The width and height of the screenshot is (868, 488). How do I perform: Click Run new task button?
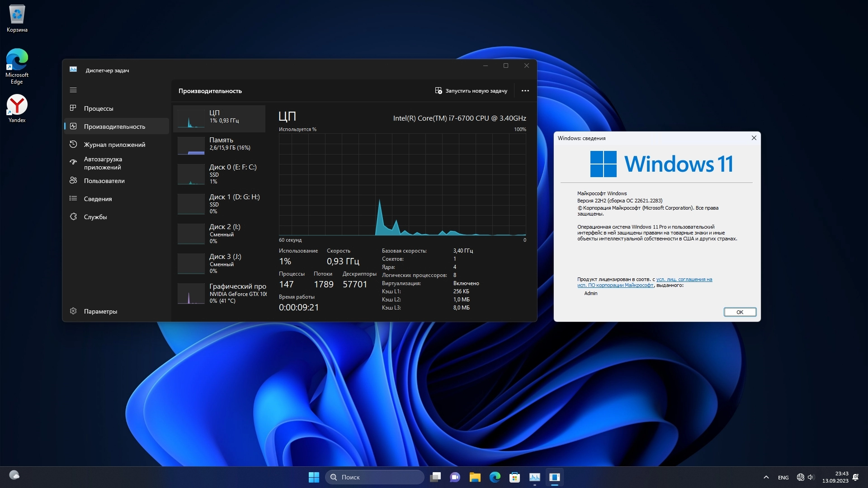tap(471, 91)
